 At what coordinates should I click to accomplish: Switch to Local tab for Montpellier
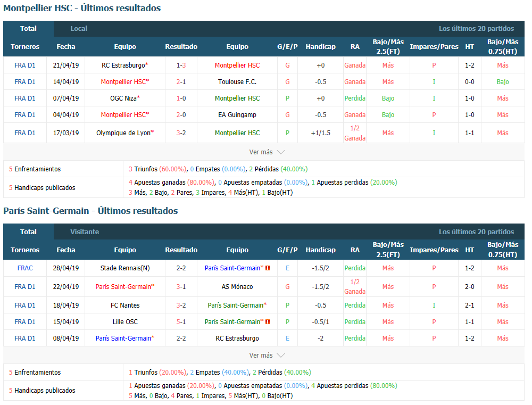click(79, 29)
